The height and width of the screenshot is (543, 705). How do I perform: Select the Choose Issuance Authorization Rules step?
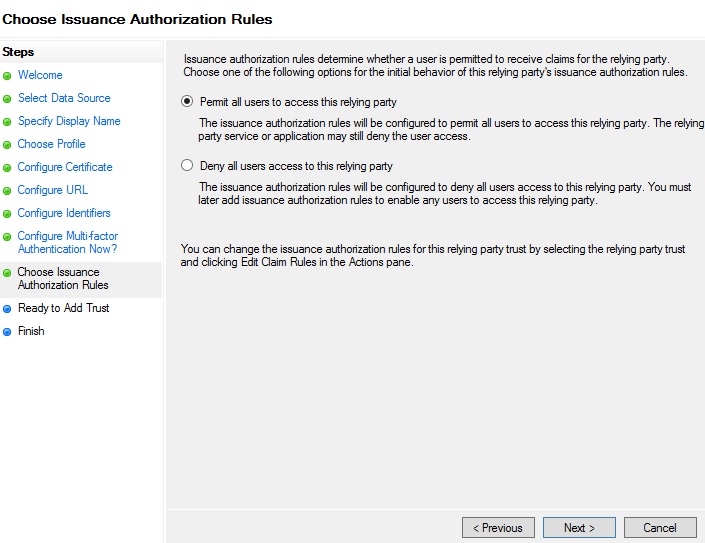pos(63,278)
